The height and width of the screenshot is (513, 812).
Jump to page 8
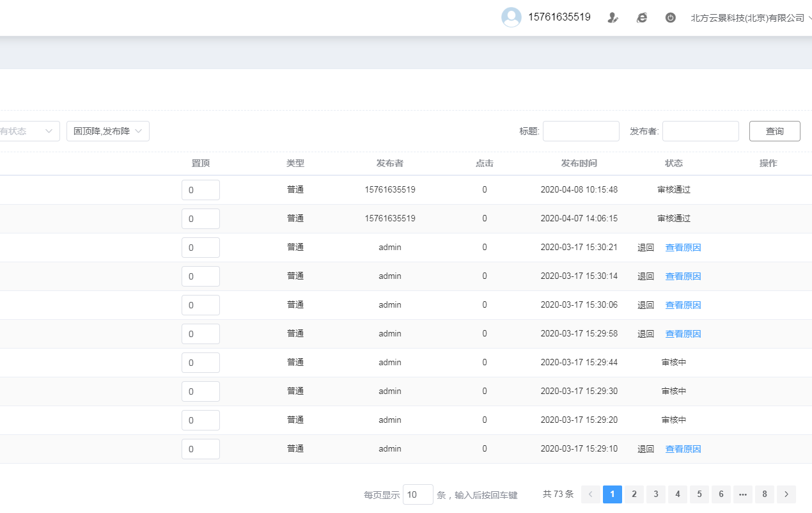[x=764, y=494]
